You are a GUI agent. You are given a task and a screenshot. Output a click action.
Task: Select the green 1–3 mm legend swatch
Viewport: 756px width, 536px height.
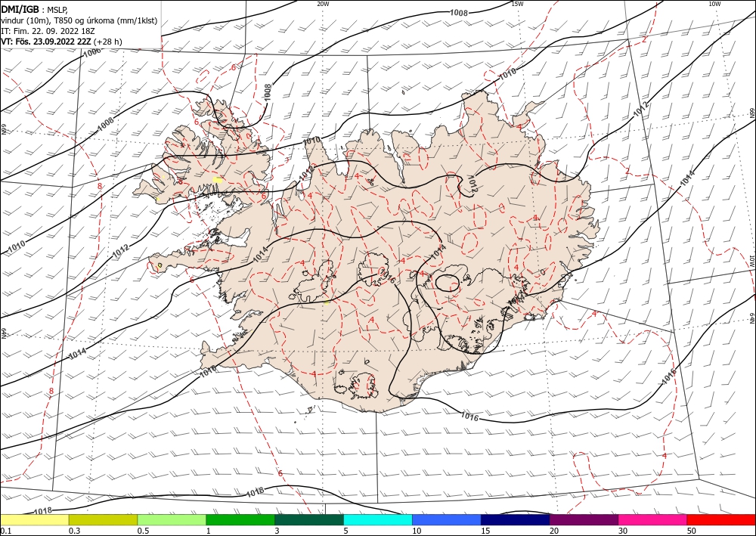[240, 520]
